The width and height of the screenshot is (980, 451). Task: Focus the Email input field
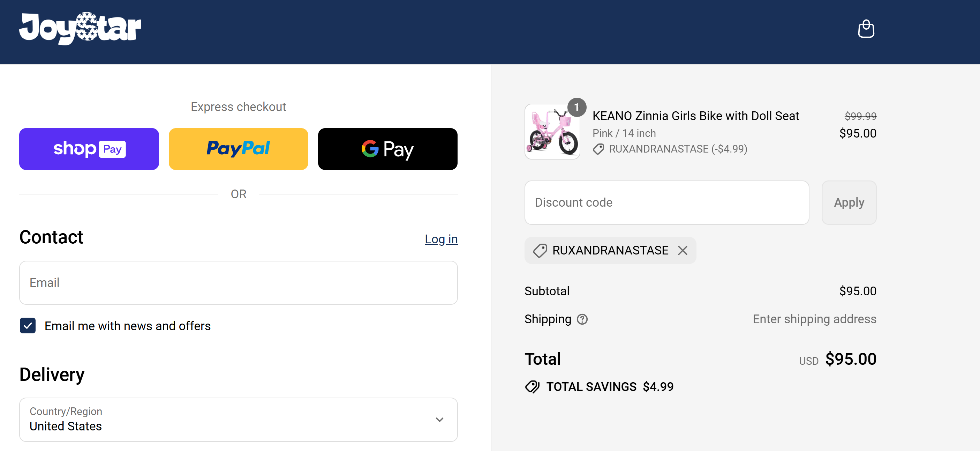tap(239, 283)
